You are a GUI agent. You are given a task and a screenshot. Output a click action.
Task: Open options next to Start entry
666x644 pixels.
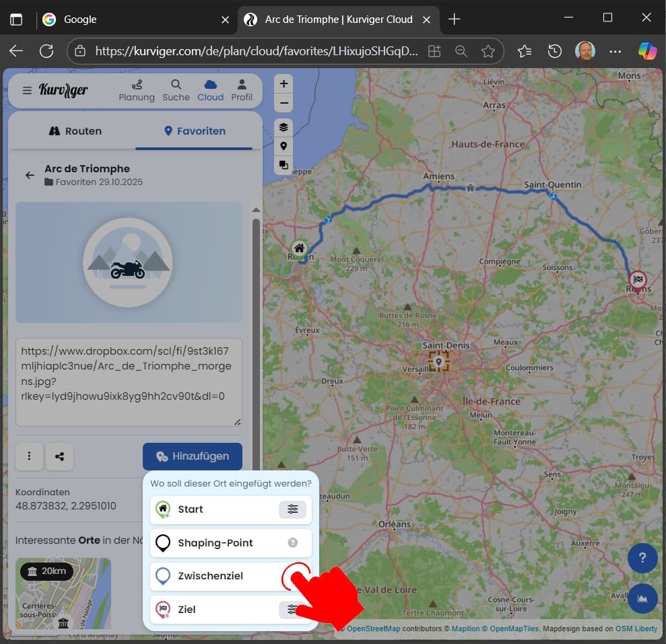coord(292,509)
